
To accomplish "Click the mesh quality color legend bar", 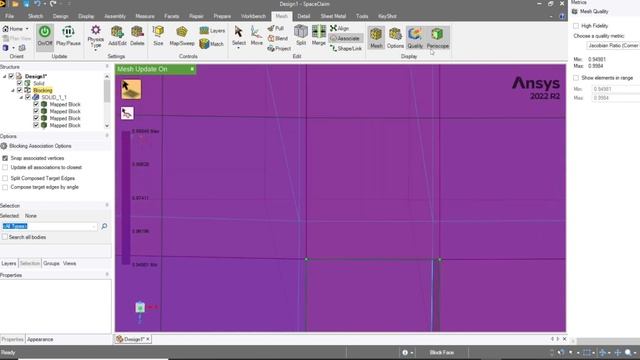I will pos(126,198).
